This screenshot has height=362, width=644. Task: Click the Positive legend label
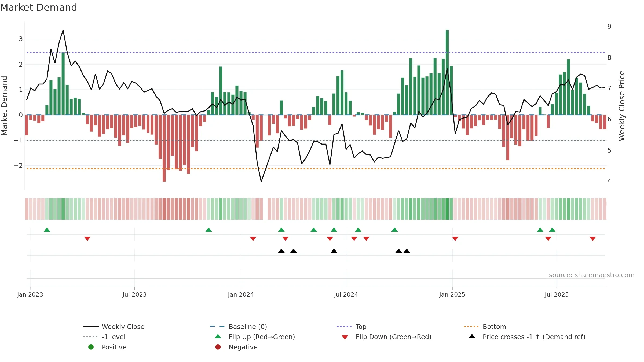point(114,347)
